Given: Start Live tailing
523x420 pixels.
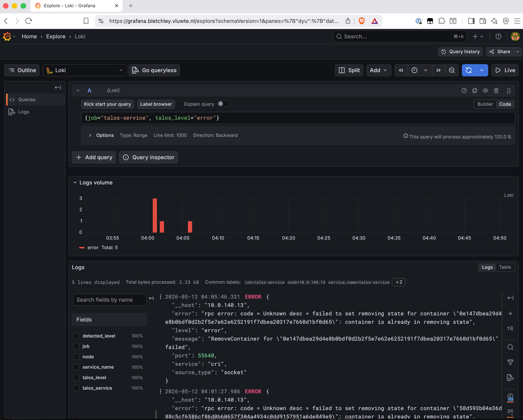Looking at the screenshot, I should click(505, 70).
